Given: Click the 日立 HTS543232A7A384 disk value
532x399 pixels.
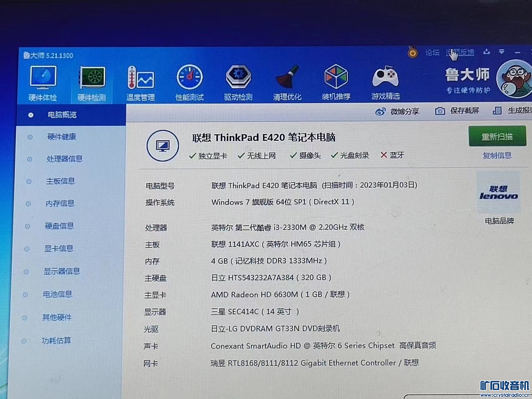Looking at the screenshot, I should pyautogui.click(x=271, y=278).
